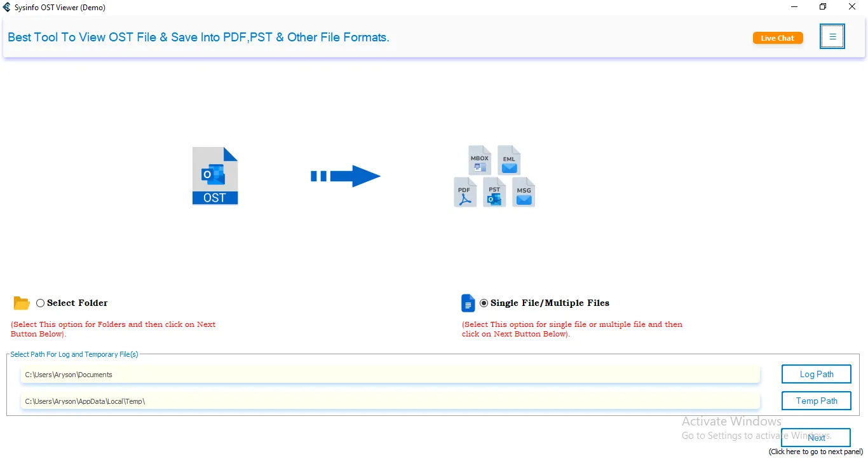The image size is (868, 463).
Task: Select the Select Folder radio option
Action: pyautogui.click(x=41, y=303)
